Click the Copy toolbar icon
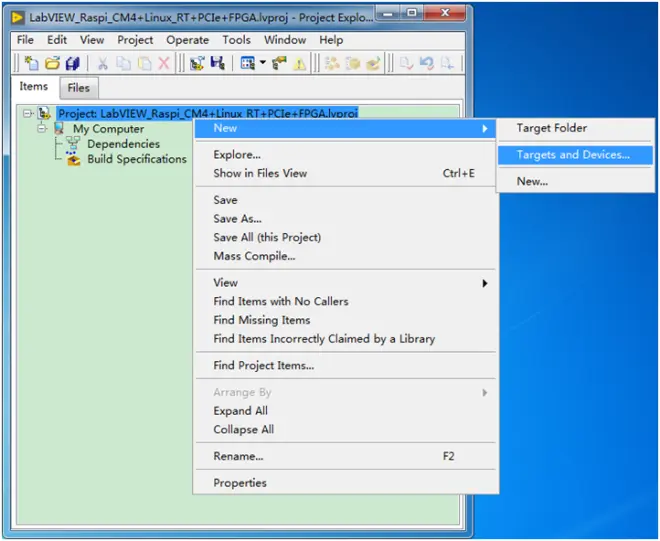The image size is (660, 541). [x=123, y=64]
